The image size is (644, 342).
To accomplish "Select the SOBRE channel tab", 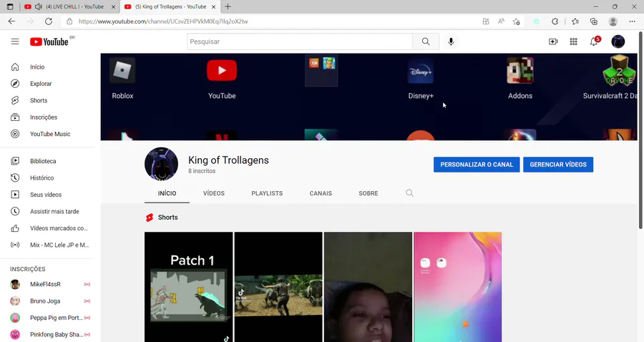I will [x=369, y=193].
